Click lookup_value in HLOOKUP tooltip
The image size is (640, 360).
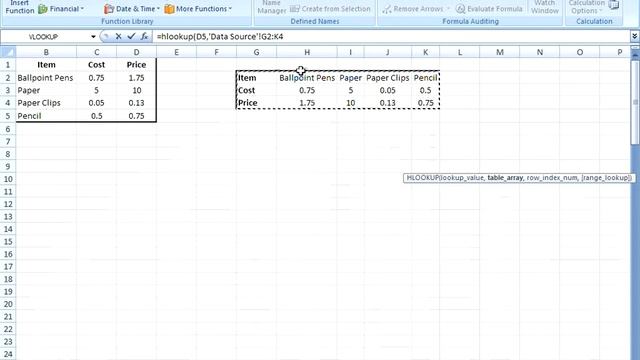pyautogui.click(x=462, y=178)
